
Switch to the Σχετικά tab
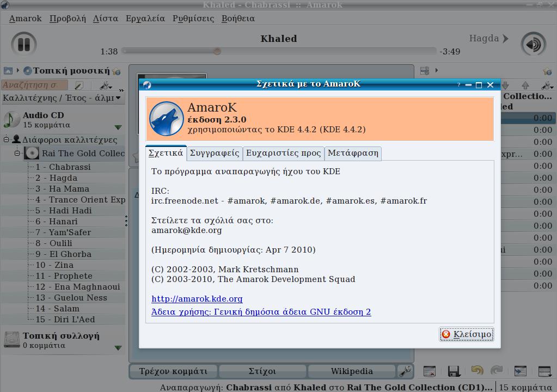[166, 153]
